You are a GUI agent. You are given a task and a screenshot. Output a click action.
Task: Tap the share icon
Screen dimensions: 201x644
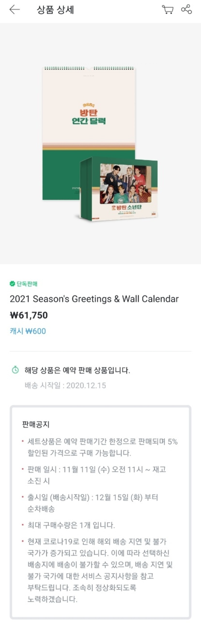(x=186, y=9)
